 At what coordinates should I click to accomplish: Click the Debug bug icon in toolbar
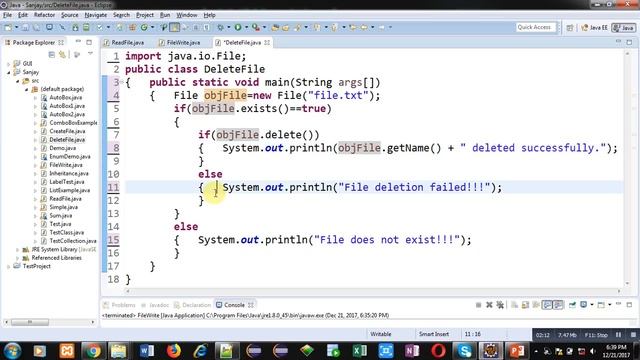pos(220,27)
